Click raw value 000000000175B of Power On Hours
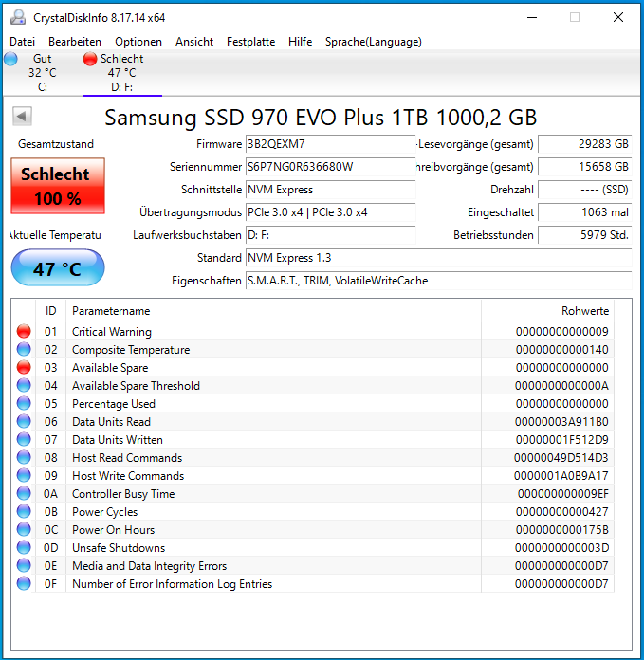644x660 pixels. 561,530
